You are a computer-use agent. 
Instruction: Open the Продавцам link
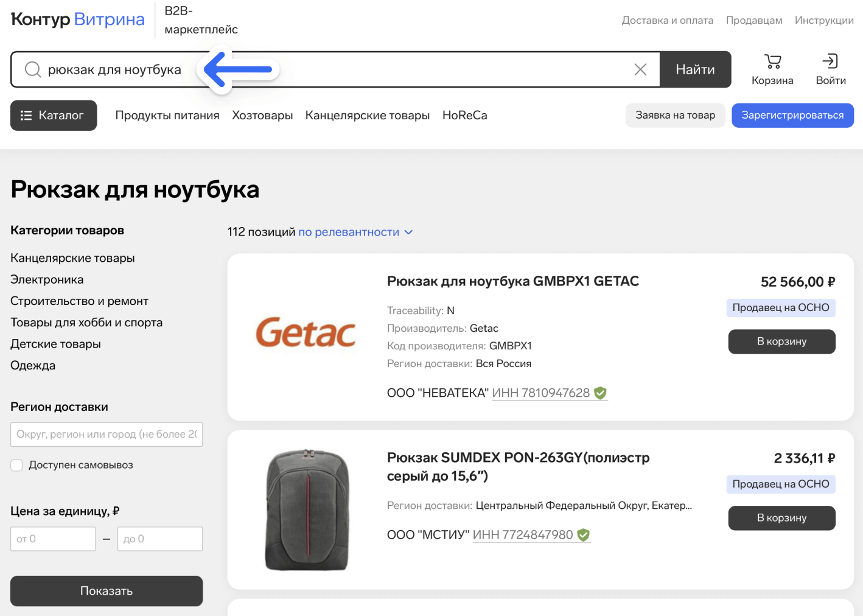[754, 20]
